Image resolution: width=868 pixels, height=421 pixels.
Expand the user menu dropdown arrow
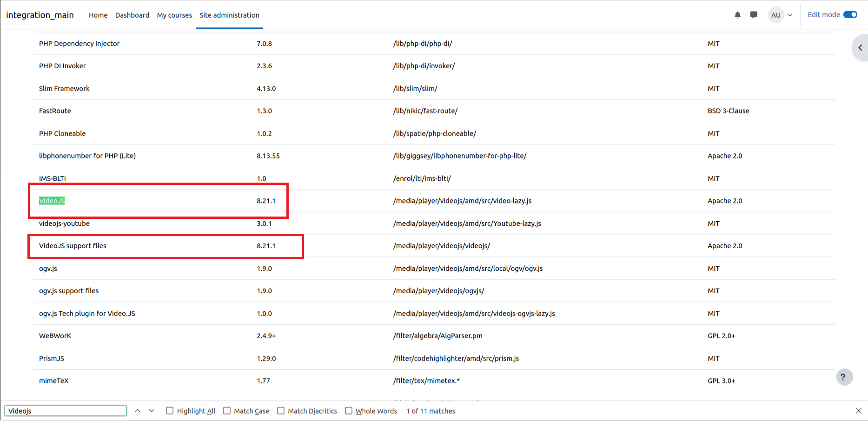coord(790,15)
